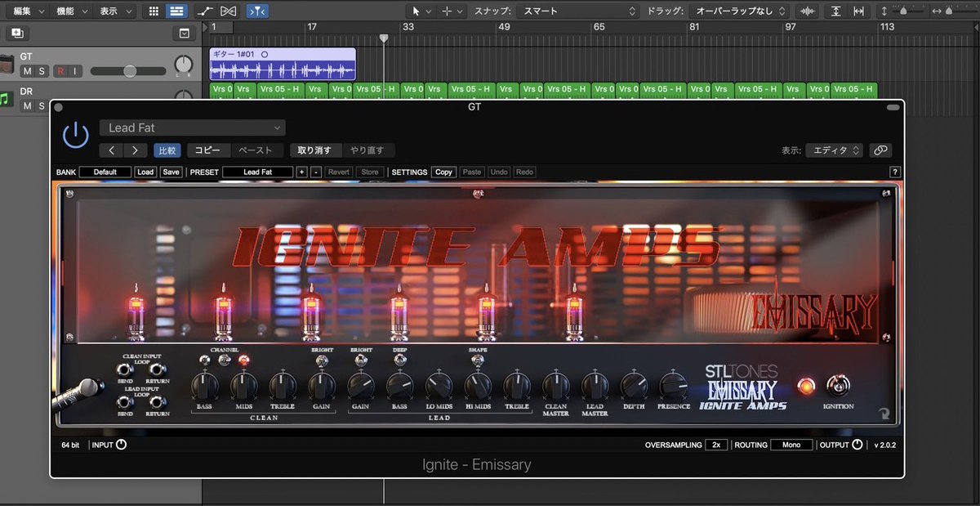Toggle the catch playhead icon
Image resolution: width=980 pixels, height=506 pixels.
(256, 11)
